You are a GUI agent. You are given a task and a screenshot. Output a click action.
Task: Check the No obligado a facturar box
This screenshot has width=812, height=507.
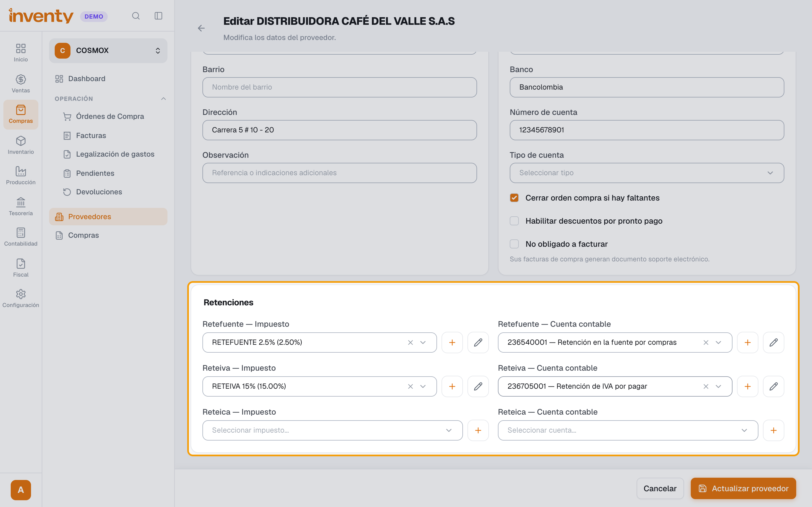click(x=514, y=244)
